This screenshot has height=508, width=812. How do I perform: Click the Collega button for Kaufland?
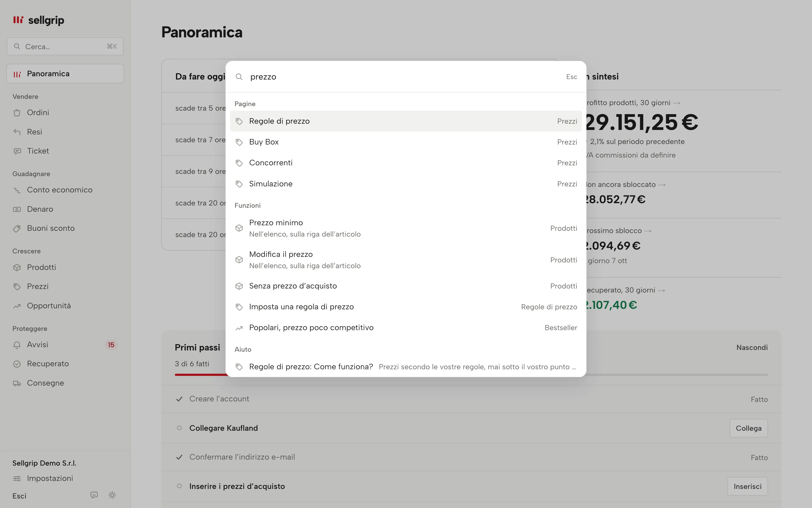(x=748, y=428)
